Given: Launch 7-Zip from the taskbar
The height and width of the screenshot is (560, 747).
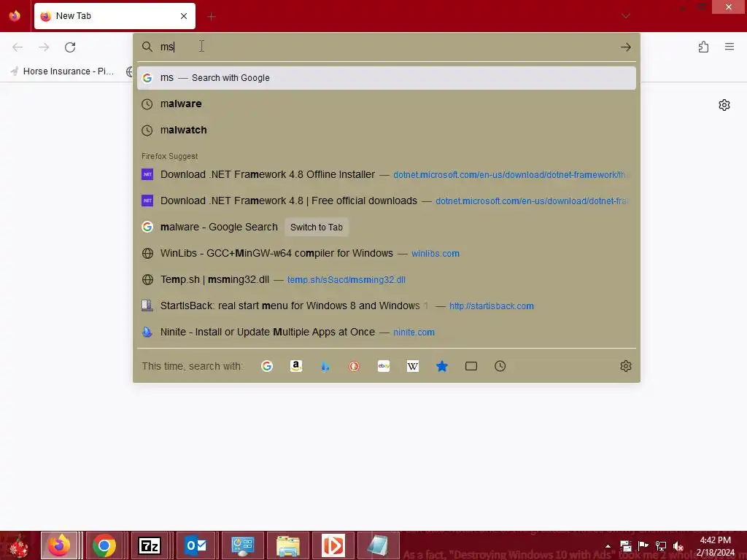Looking at the screenshot, I should coord(150,545).
